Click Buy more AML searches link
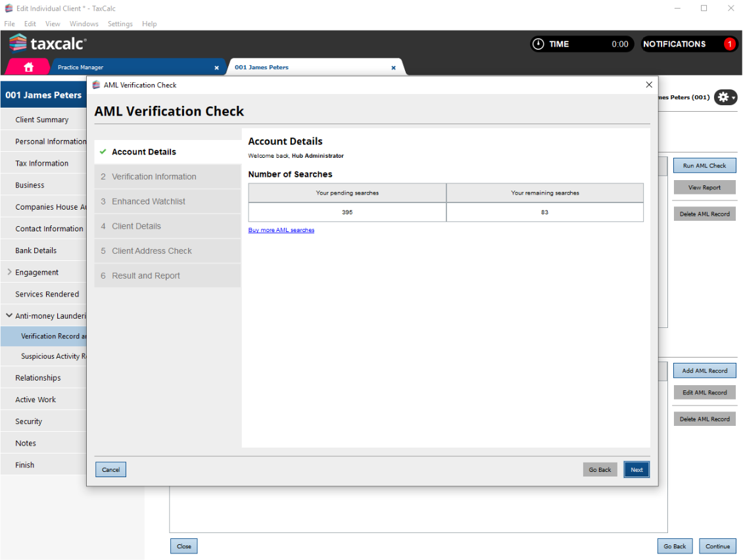Image resolution: width=743 pixels, height=560 pixels. (x=281, y=230)
